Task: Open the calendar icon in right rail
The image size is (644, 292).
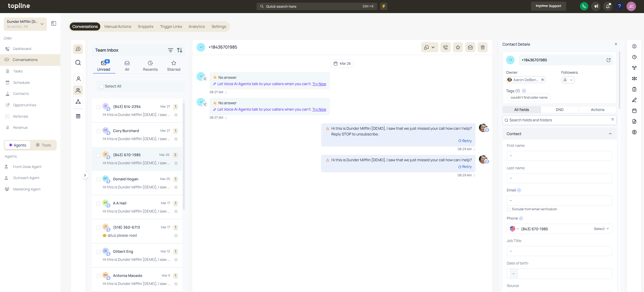Action: tap(634, 111)
